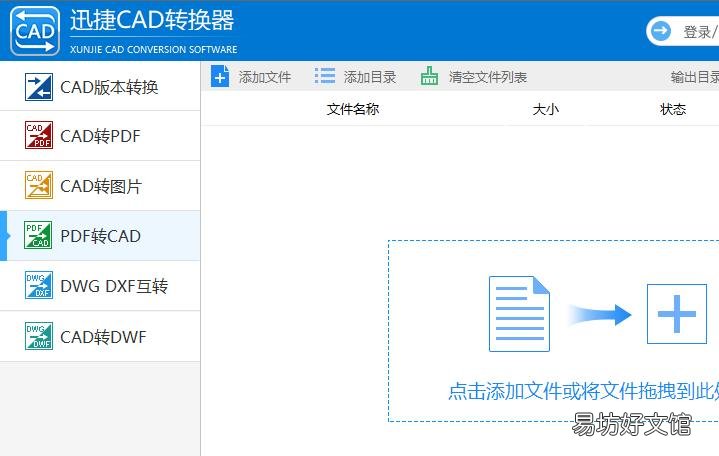Switch to the CAD转PDF tab
Image resolution: width=719 pixels, height=456 pixels.
pos(100,136)
